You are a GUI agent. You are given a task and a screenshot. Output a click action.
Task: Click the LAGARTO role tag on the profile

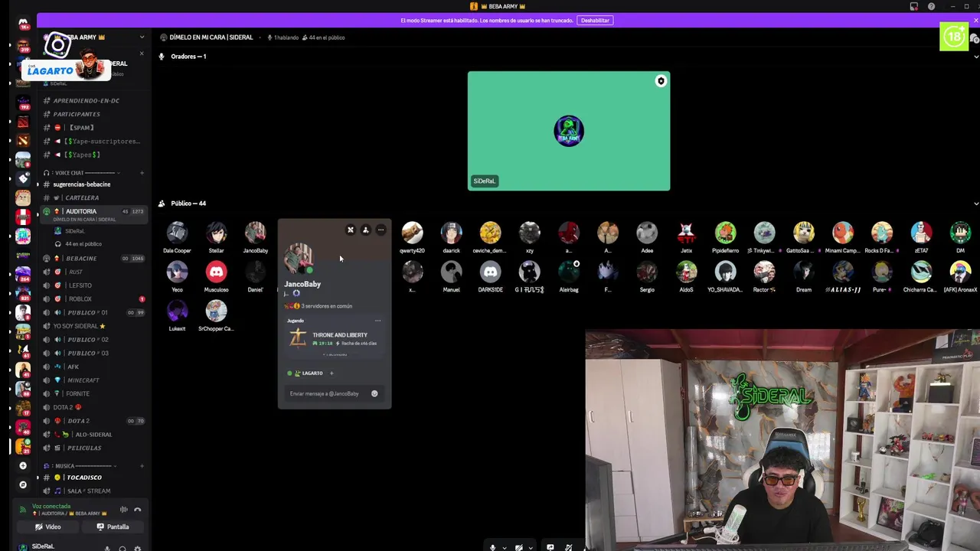[308, 373]
